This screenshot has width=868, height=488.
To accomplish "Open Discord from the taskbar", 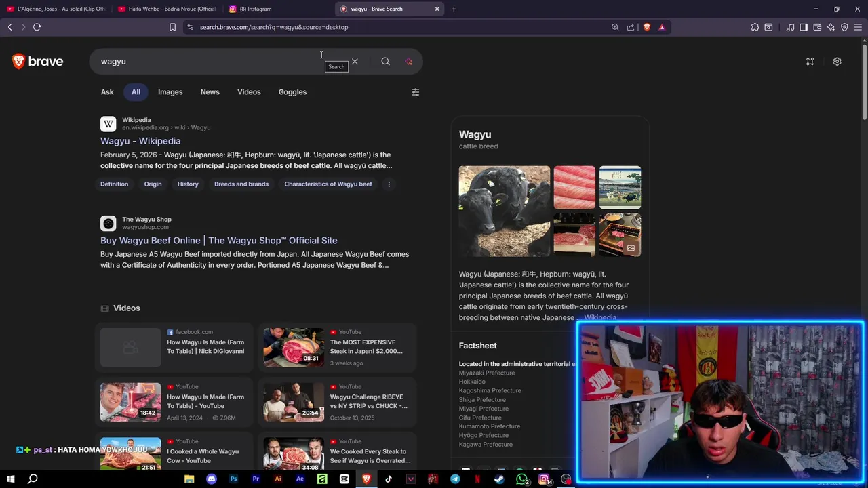I will click(211, 479).
